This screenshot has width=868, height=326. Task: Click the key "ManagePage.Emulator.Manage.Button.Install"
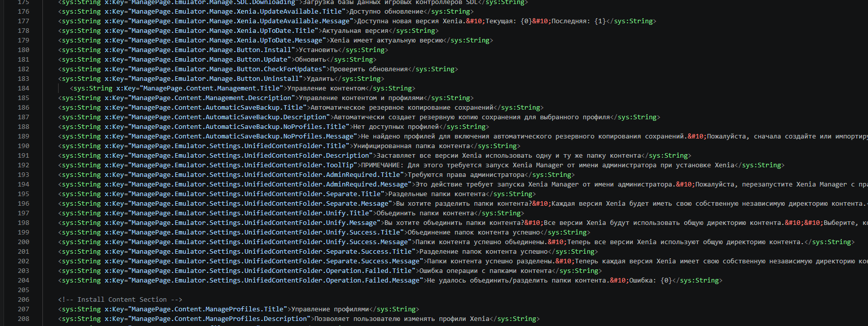pyautogui.click(x=212, y=50)
